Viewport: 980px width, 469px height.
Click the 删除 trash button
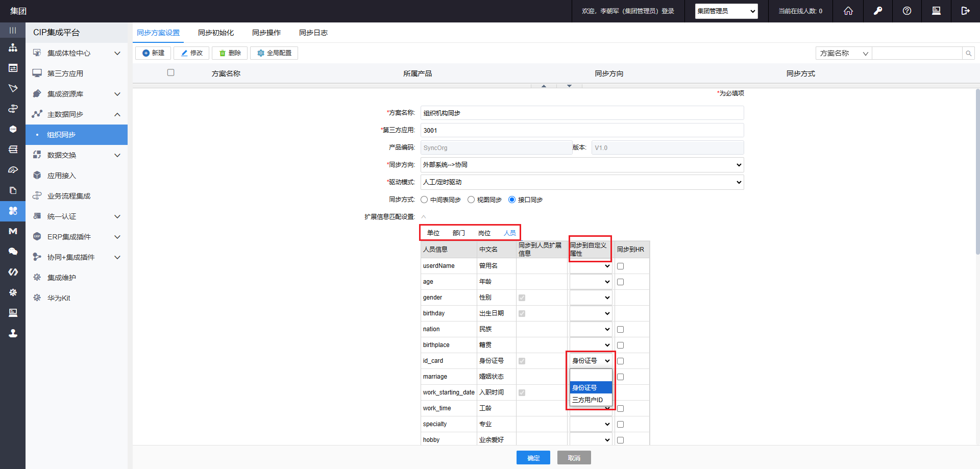click(x=230, y=53)
